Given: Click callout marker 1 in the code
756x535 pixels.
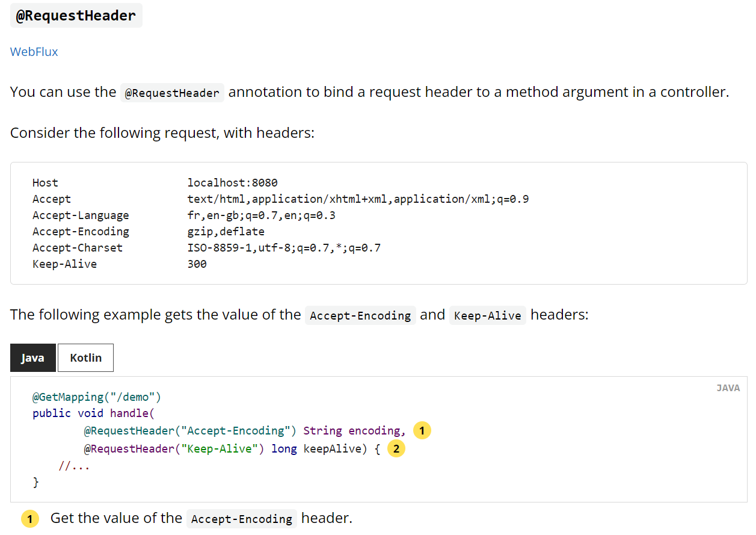Looking at the screenshot, I should (x=422, y=431).
